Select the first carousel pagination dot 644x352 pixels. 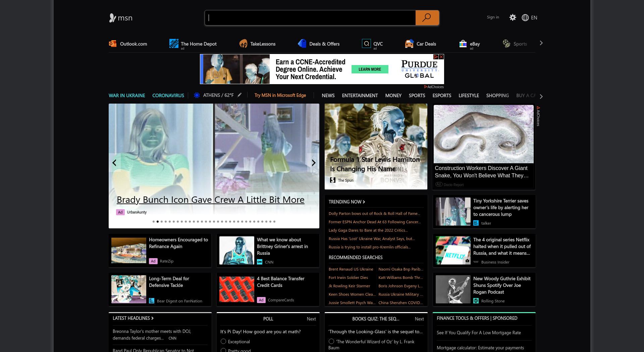coord(154,222)
